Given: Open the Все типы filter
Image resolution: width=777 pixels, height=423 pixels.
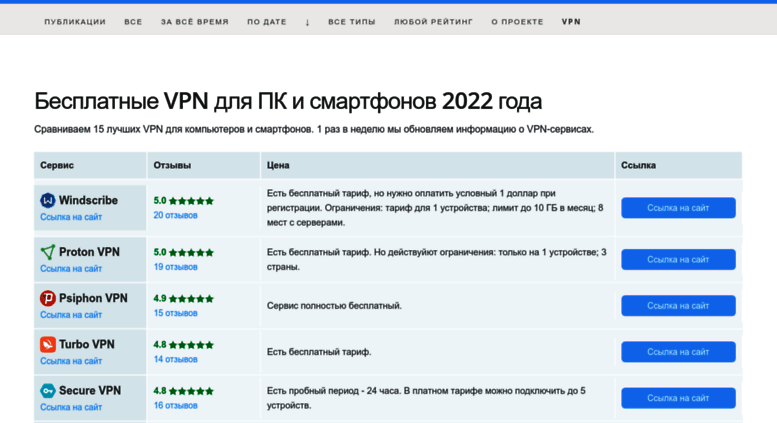Looking at the screenshot, I should click(x=352, y=22).
